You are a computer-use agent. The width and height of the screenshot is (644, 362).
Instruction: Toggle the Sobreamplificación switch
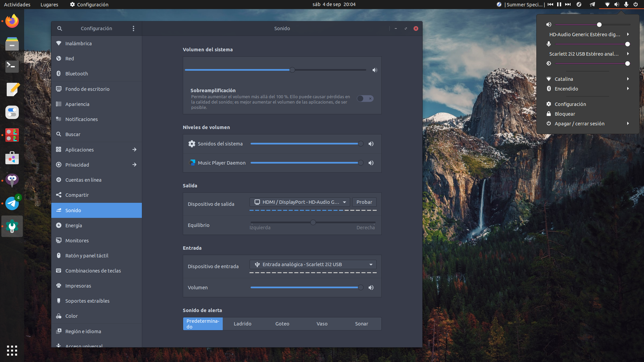(365, 99)
